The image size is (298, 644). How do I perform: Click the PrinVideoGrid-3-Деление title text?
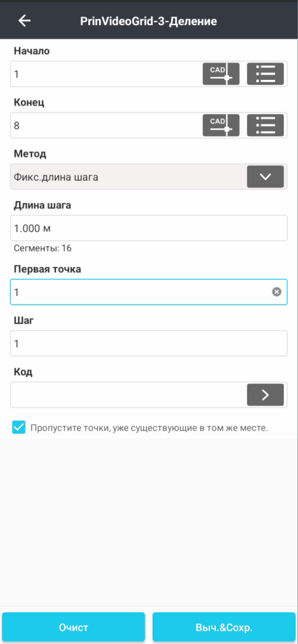(x=148, y=21)
